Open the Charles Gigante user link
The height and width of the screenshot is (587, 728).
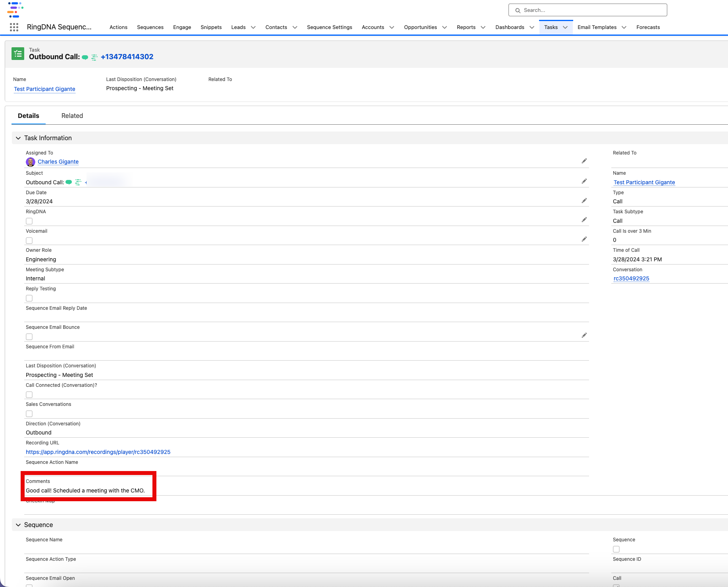pyautogui.click(x=58, y=162)
